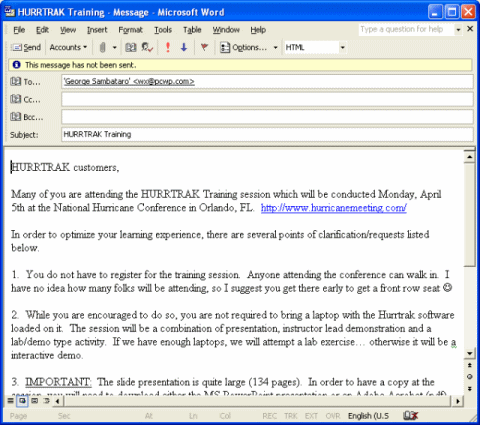Follow the hurricanemeeting.com hyperlink
The height and width of the screenshot is (425, 480).
click(334, 208)
